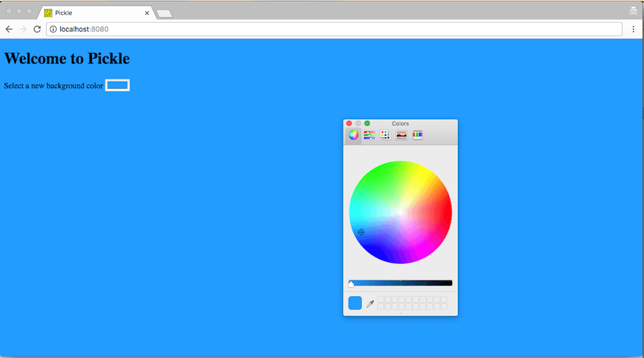Close the Colors picker window
644x358 pixels.
349,123
